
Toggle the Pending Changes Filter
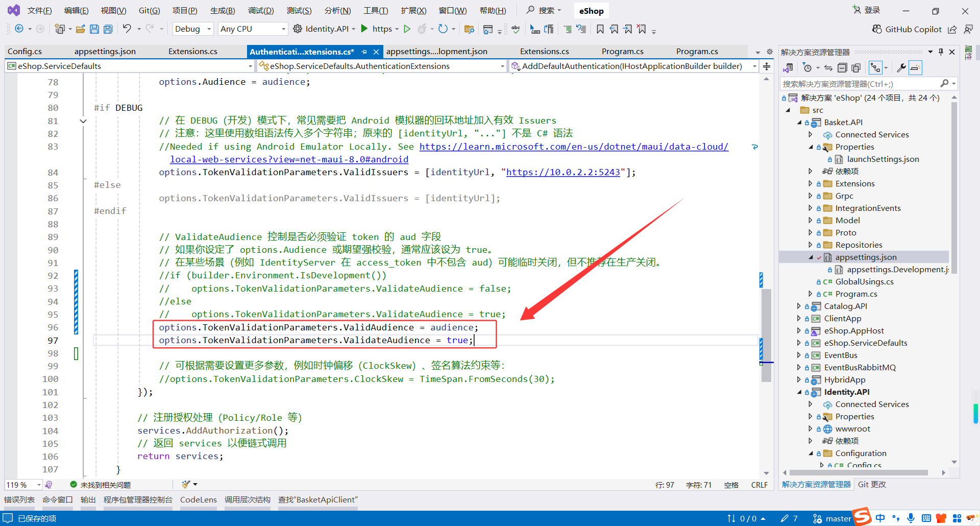(x=807, y=67)
